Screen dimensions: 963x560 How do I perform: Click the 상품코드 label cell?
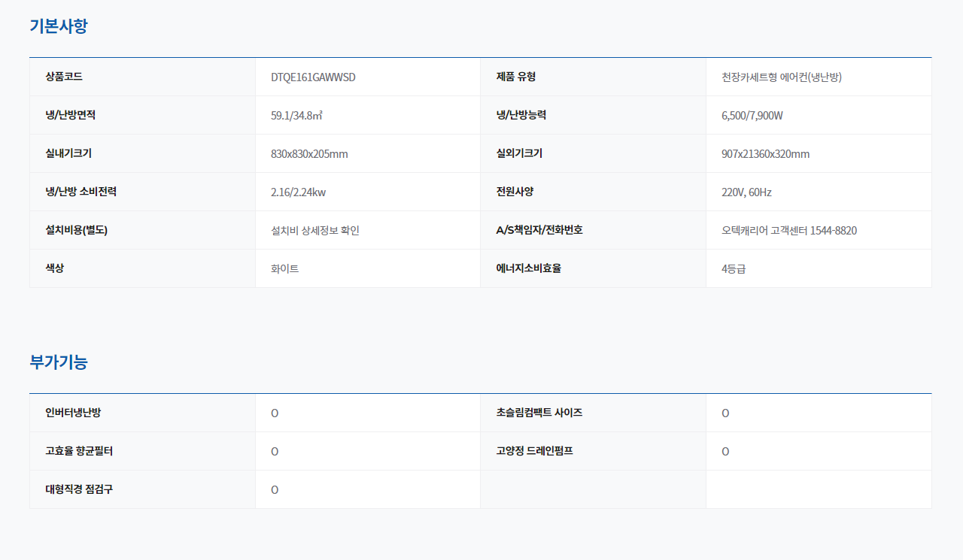point(64,77)
